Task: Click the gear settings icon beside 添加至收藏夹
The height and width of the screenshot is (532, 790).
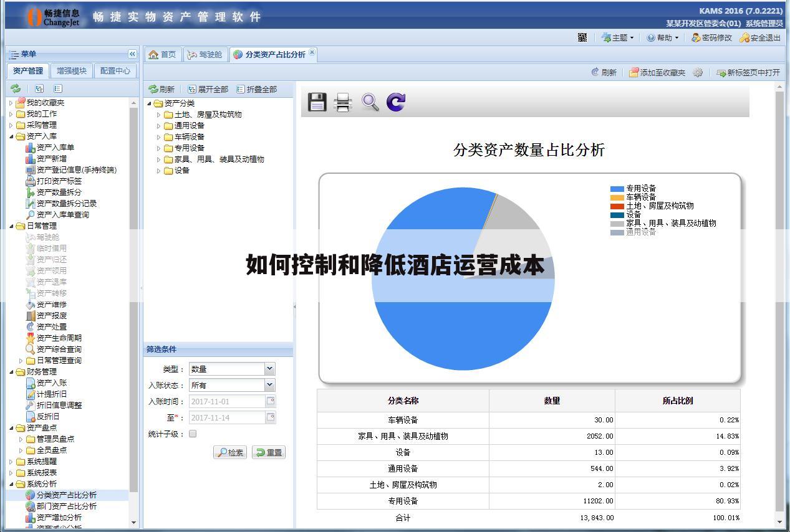Action: [x=698, y=72]
